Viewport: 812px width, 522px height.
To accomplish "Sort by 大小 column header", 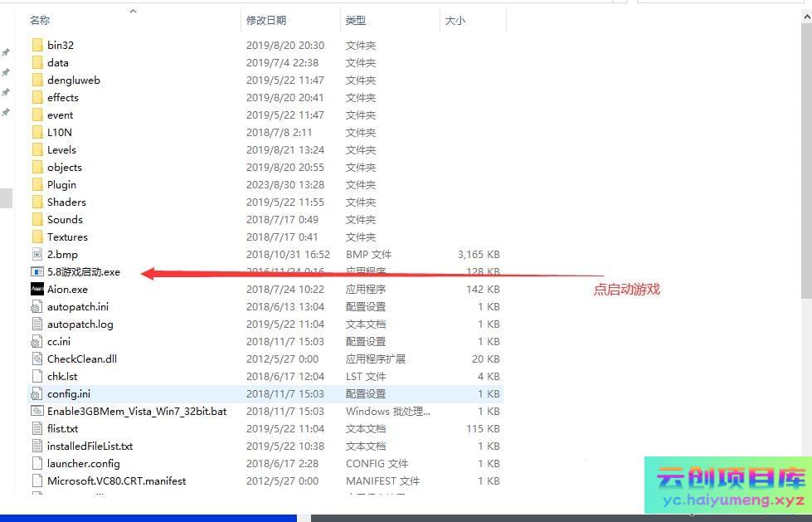I will click(455, 20).
